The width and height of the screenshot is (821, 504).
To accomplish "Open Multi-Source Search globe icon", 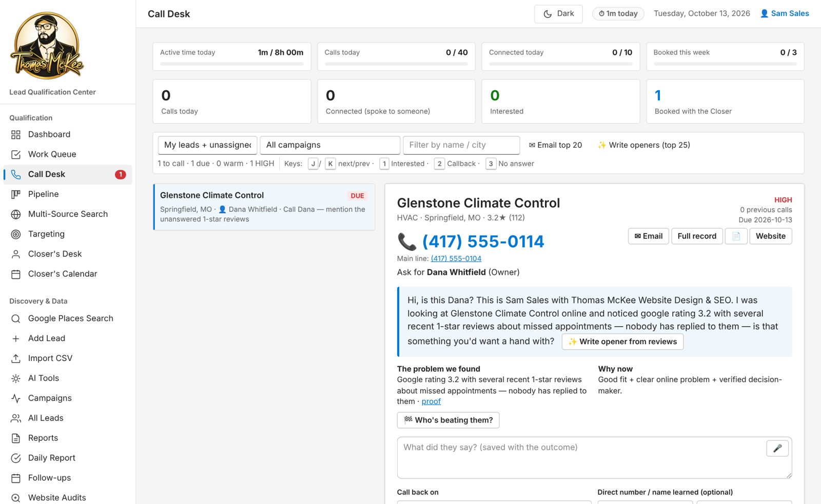I will tap(16, 214).
